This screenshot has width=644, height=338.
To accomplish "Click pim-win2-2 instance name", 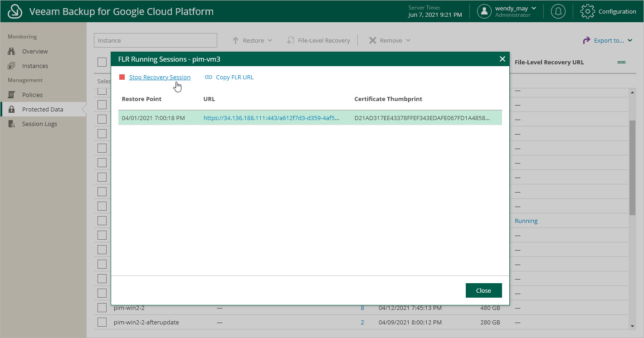I will point(129,308).
